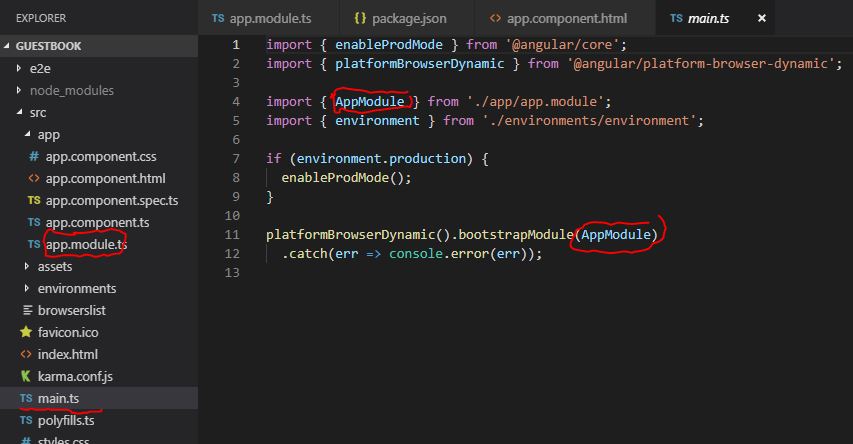Click the TS icon beside main.ts in Explorer
Viewport: 853px width, 444px height.
[26, 399]
